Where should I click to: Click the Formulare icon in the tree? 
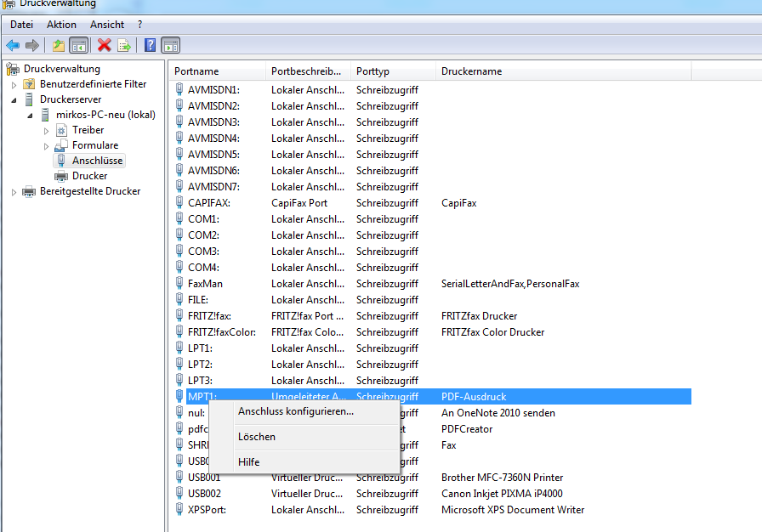pyautogui.click(x=61, y=145)
